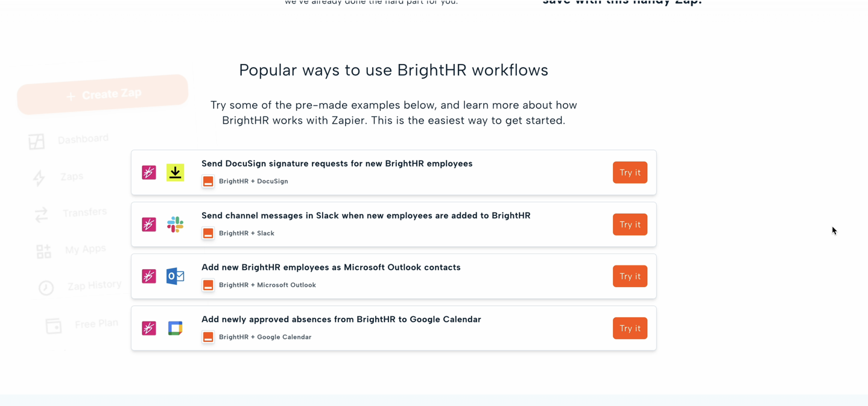The width and height of the screenshot is (868, 406).
Task: Click the Microsoft Outlook icon
Action: tap(175, 276)
